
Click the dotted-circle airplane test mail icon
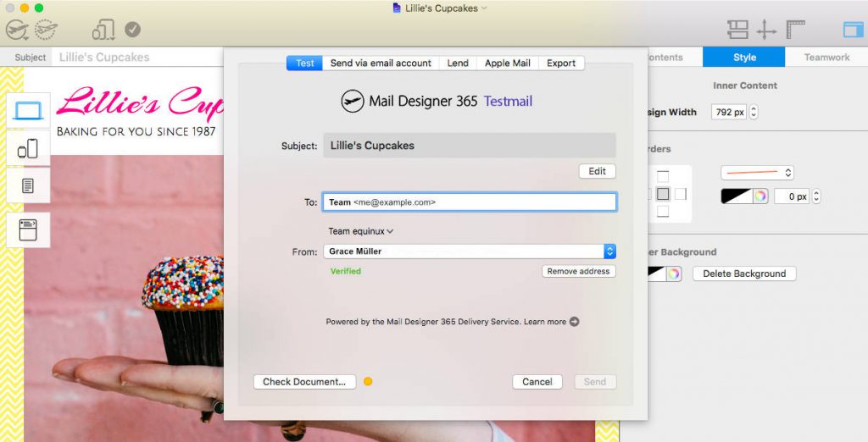click(x=46, y=30)
